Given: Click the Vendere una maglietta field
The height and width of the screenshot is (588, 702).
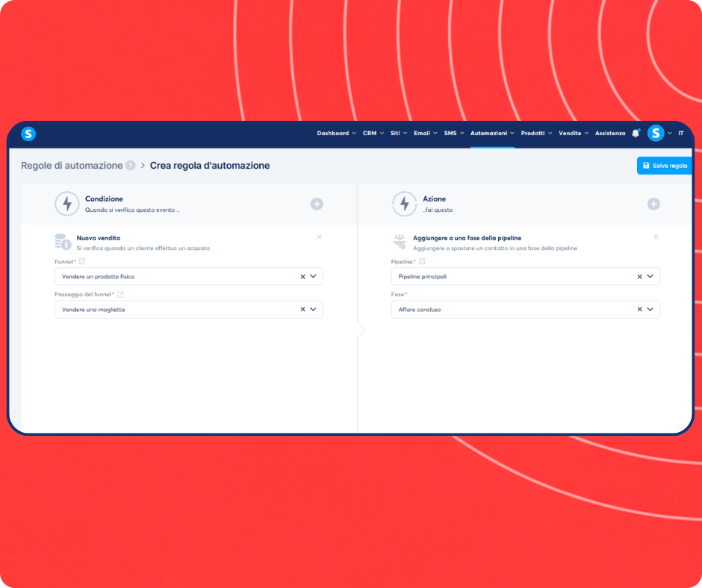Looking at the screenshot, I should coord(188,309).
